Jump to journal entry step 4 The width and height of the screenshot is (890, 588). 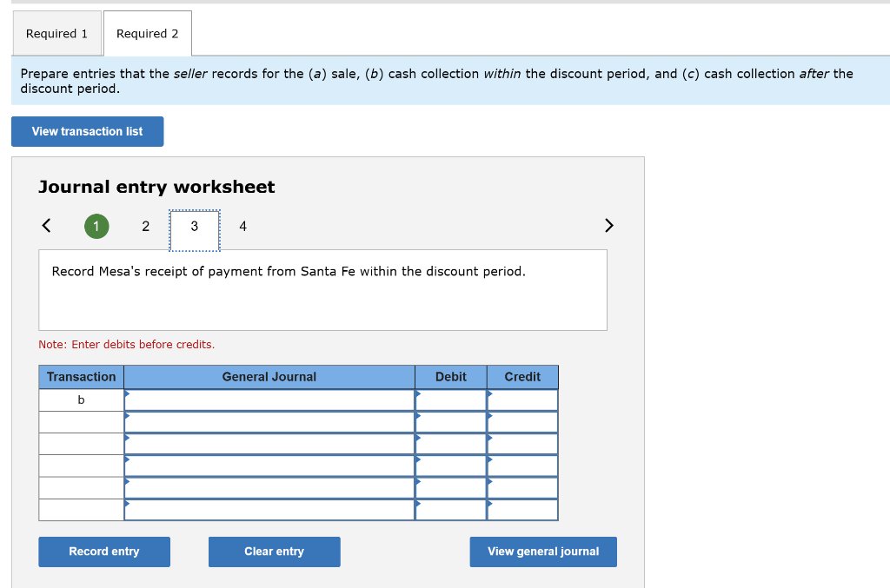243,226
